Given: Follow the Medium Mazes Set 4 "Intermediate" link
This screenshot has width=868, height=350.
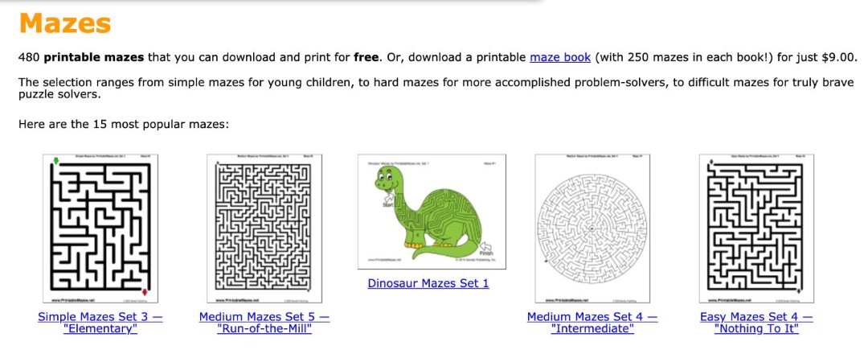Looking at the screenshot, I should (592, 323).
